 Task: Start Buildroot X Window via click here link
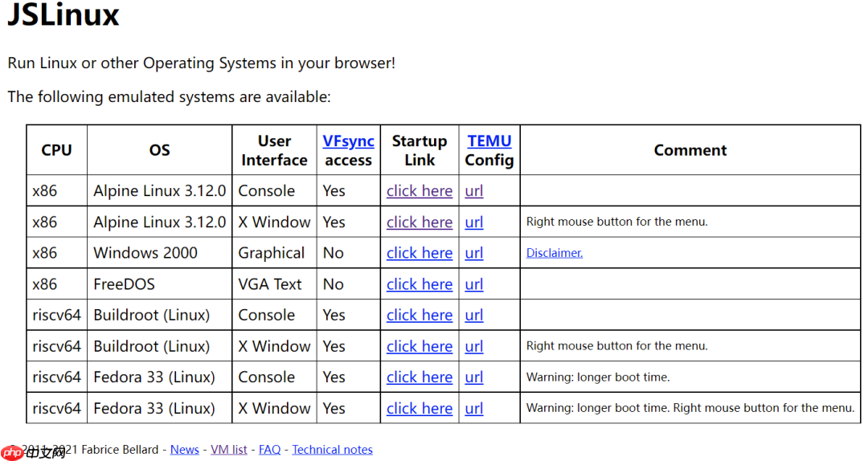pos(420,346)
